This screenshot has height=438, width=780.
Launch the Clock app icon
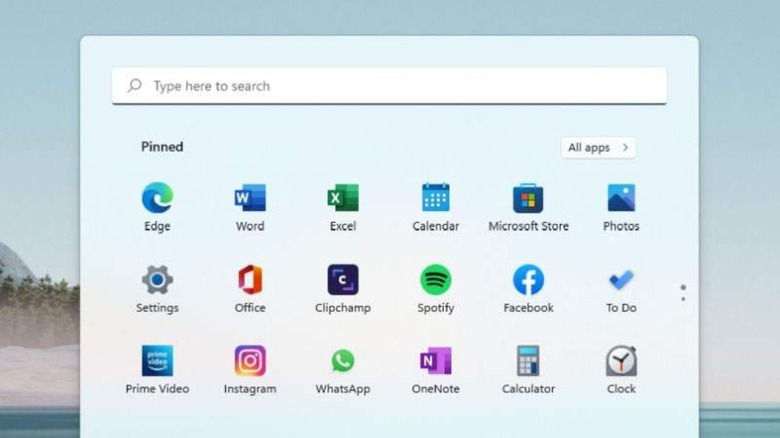[621, 361]
